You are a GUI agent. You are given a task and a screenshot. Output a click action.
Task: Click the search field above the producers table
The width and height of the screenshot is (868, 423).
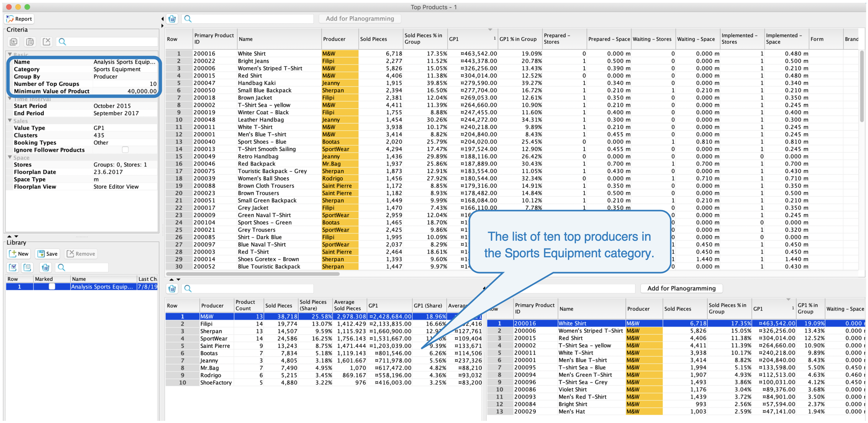[x=248, y=289]
